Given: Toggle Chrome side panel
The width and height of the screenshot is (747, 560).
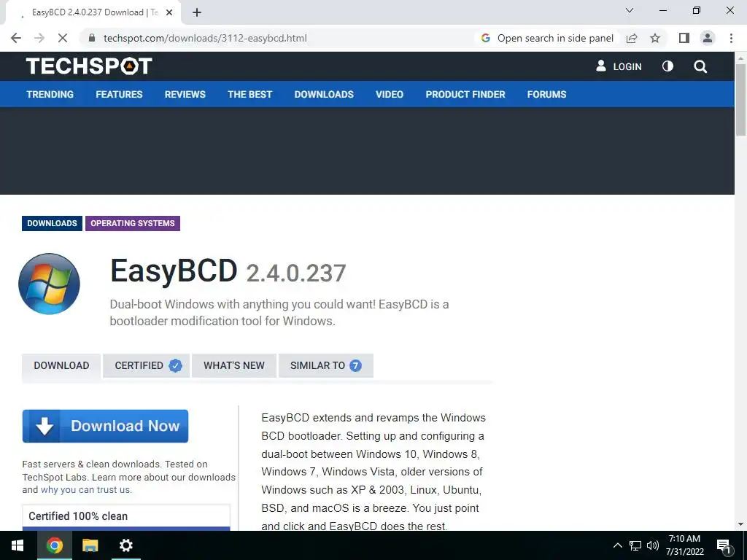Looking at the screenshot, I should 684,38.
